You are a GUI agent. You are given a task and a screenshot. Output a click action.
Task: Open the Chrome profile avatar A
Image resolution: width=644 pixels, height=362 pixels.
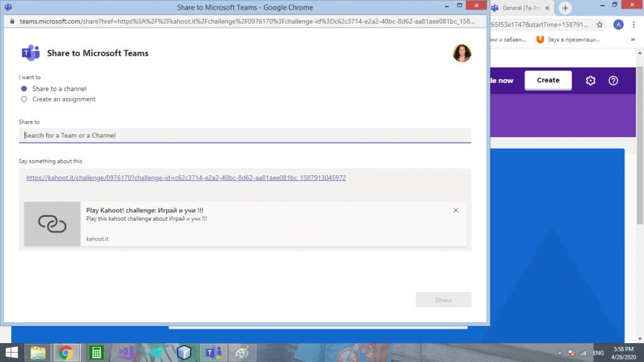[x=618, y=25]
